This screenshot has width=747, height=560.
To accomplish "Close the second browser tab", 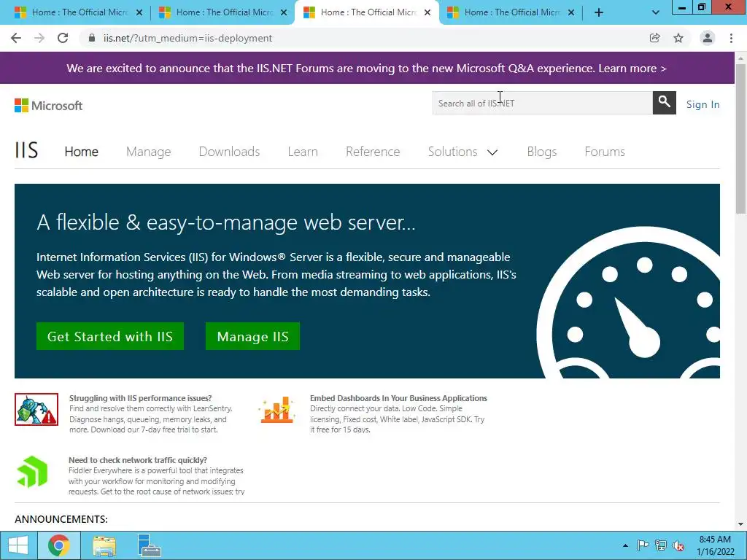I will click(284, 13).
